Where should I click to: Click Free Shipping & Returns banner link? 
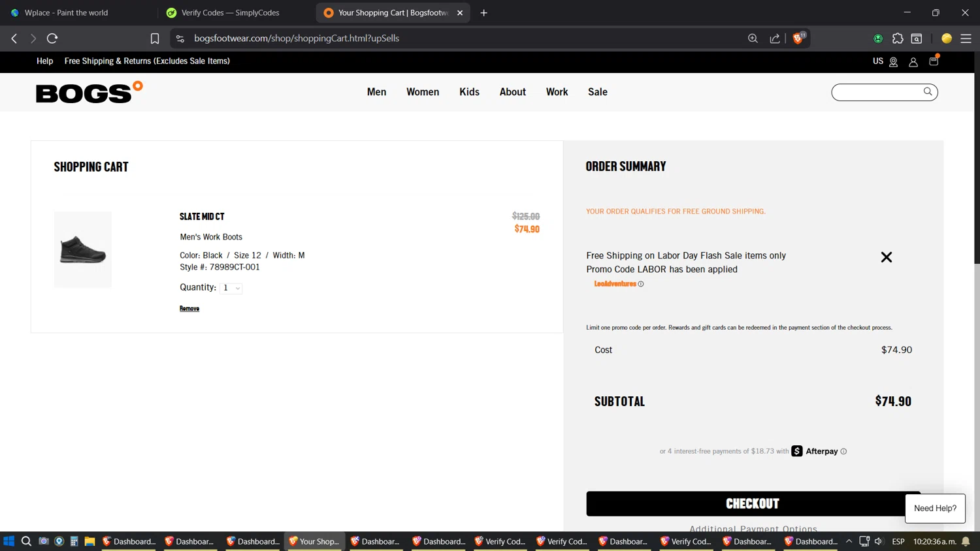point(147,61)
